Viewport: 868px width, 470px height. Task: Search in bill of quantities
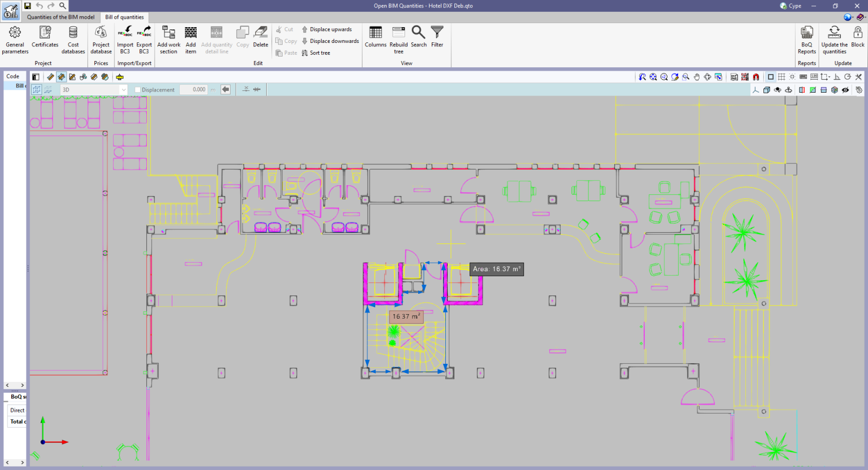coord(419,37)
